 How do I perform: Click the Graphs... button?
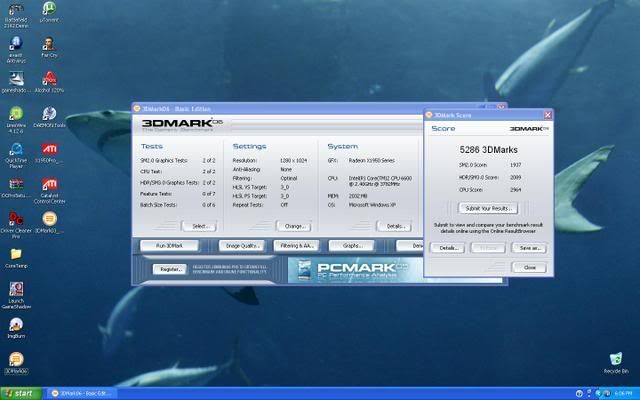(x=351, y=246)
